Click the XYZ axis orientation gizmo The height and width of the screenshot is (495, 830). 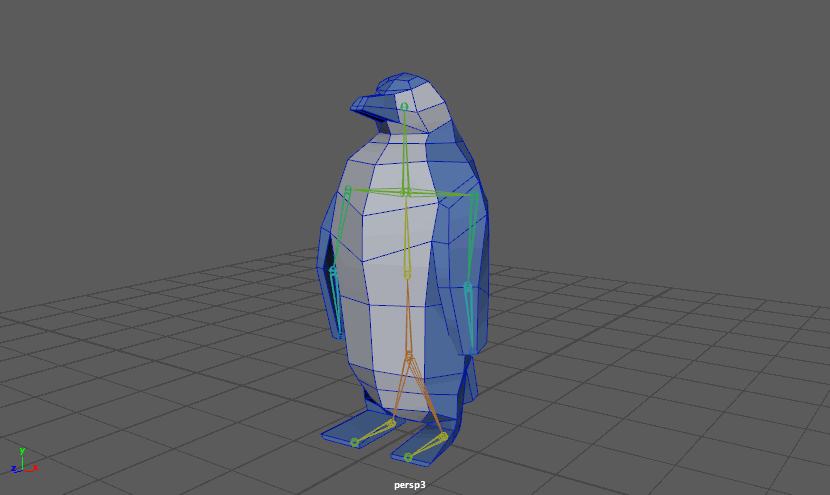coord(23,461)
